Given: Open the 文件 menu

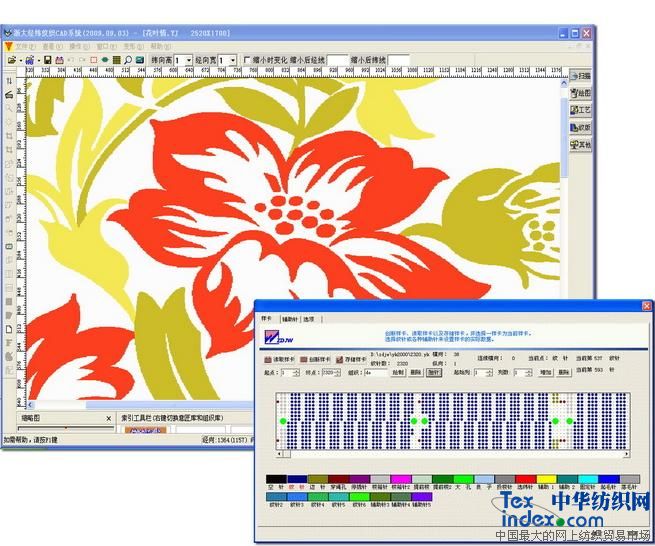Looking at the screenshot, I should 22,46.
